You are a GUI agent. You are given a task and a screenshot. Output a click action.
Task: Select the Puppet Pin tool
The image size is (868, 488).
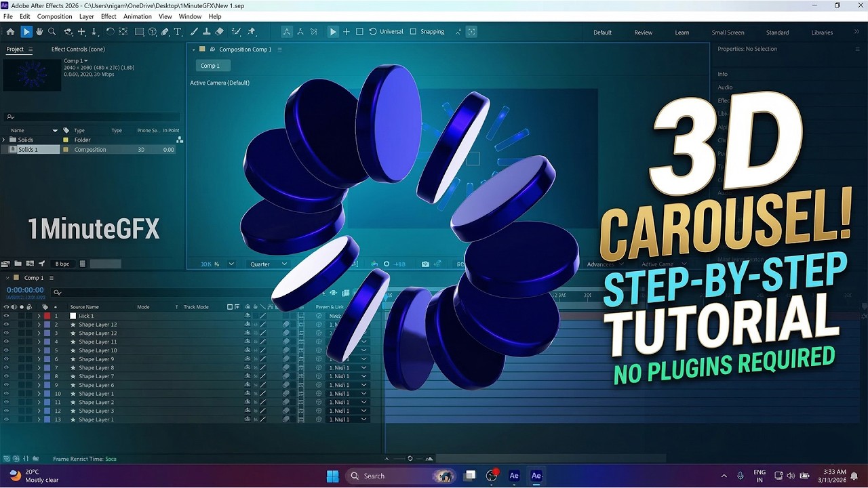252,32
